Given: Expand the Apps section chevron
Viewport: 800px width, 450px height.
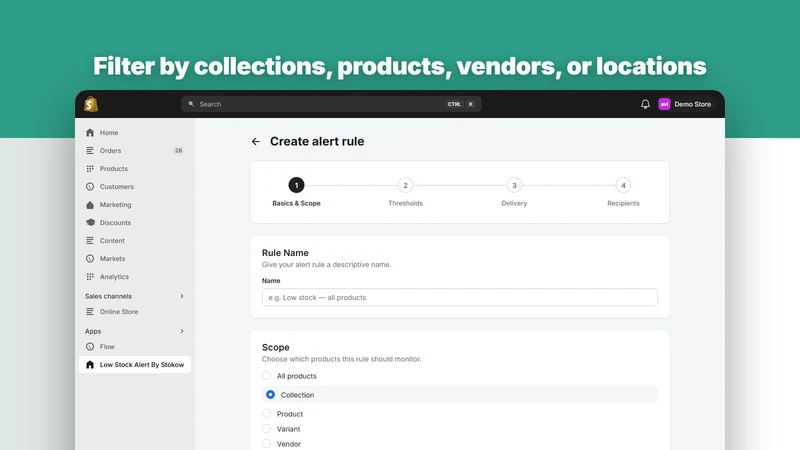Looking at the screenshot, I should (182, 331).
